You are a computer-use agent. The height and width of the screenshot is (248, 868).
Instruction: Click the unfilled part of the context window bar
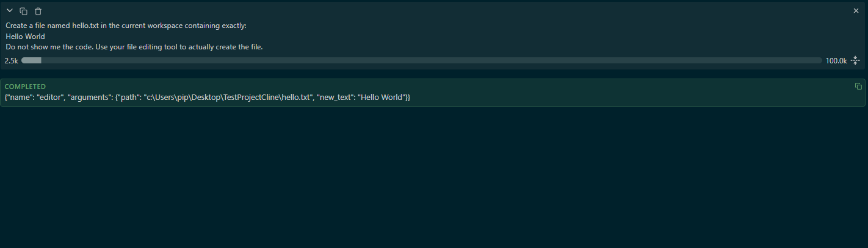432,60
